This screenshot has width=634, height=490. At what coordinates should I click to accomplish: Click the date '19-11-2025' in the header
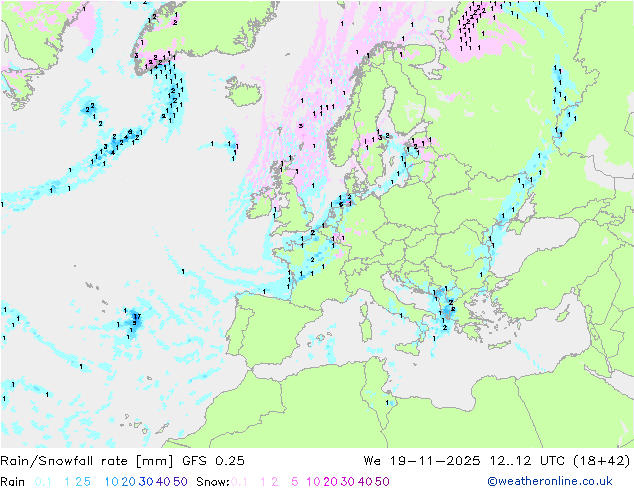435,461
